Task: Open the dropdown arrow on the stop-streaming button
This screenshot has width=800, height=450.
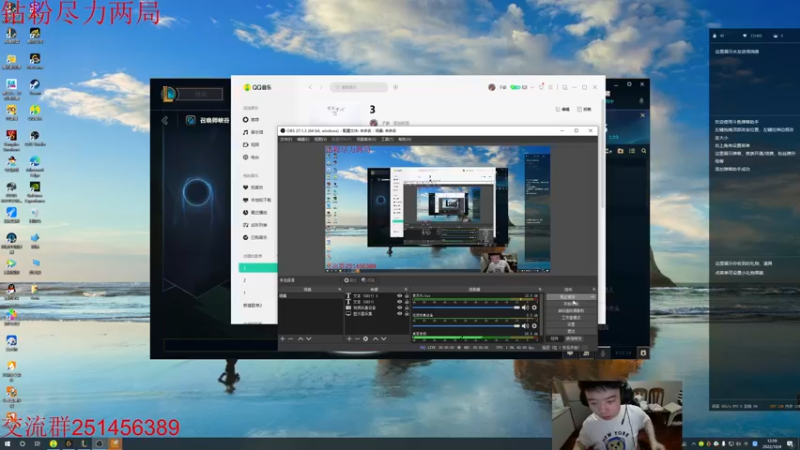Action: 592,296
